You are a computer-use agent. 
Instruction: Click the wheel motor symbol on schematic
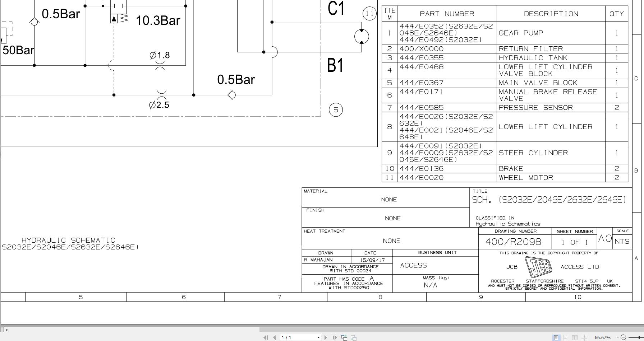point(362,37)
